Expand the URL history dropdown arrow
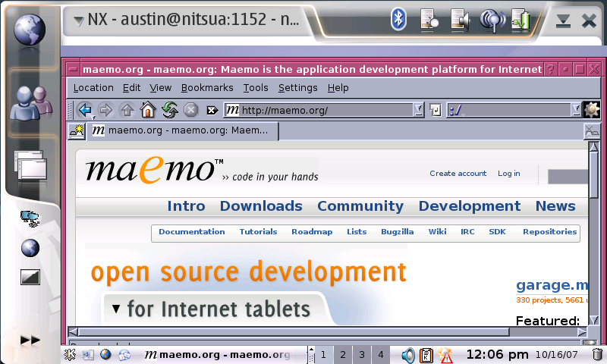The image size is (607, 364). click(419, 110)
